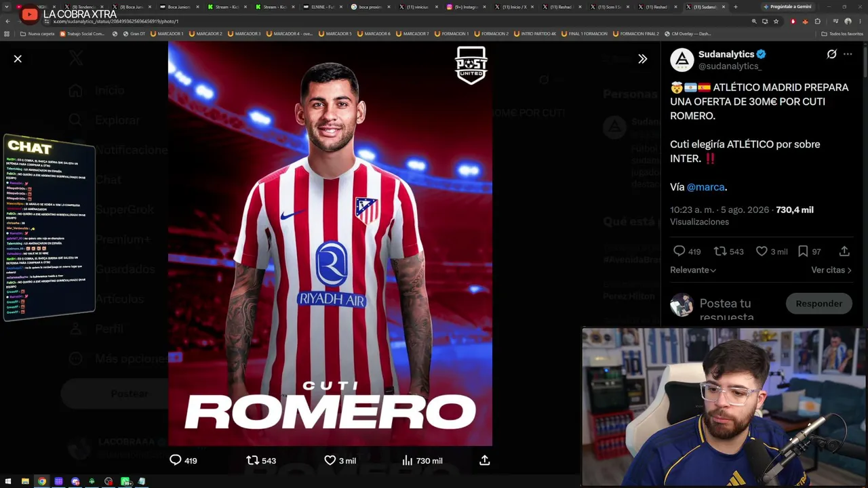Open the MARCADOR 1 bookmark
This screenshot has height=488, width=868.
[x=167, y=34]
